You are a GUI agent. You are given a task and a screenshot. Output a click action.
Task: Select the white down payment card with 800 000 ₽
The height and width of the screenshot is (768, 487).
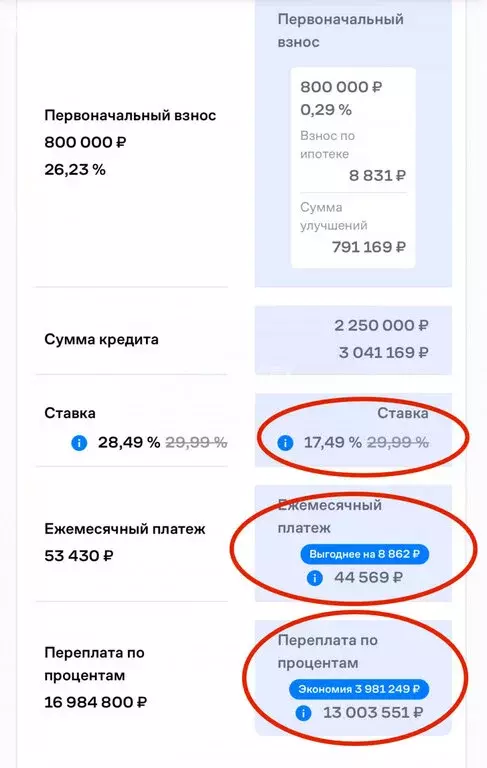pos(353,168)
